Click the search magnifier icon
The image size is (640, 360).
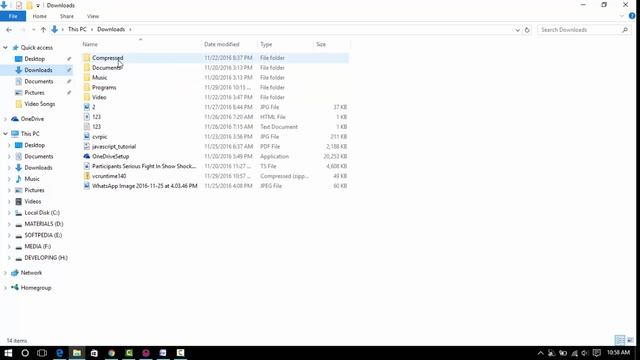click(x=625, y=30)
